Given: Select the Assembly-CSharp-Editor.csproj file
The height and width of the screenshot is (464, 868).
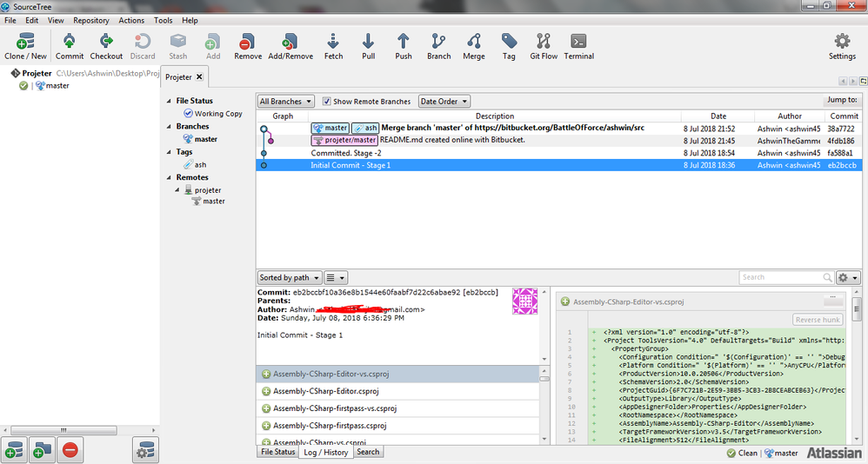Looking at the screenshot, I should [325, 391].
